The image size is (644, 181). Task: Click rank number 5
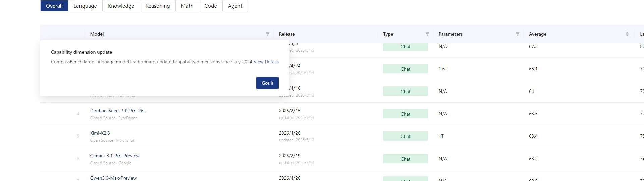point(78,136)
